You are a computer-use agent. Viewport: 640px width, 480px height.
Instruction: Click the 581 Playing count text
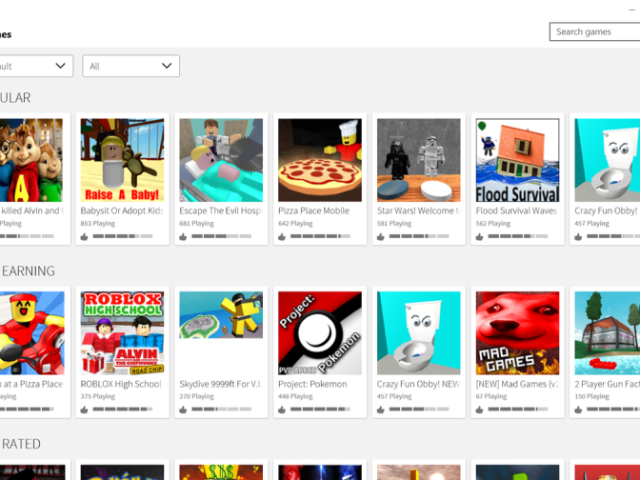[x=394, y=224]
